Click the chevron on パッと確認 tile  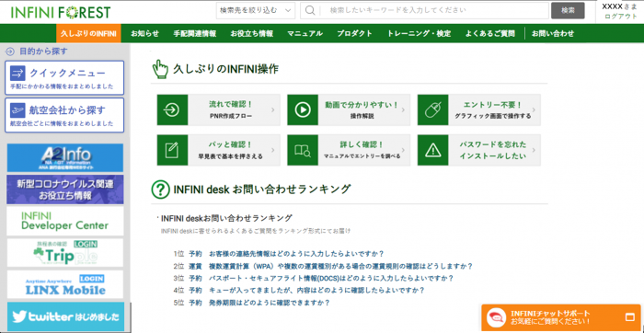tap(273, 150)
